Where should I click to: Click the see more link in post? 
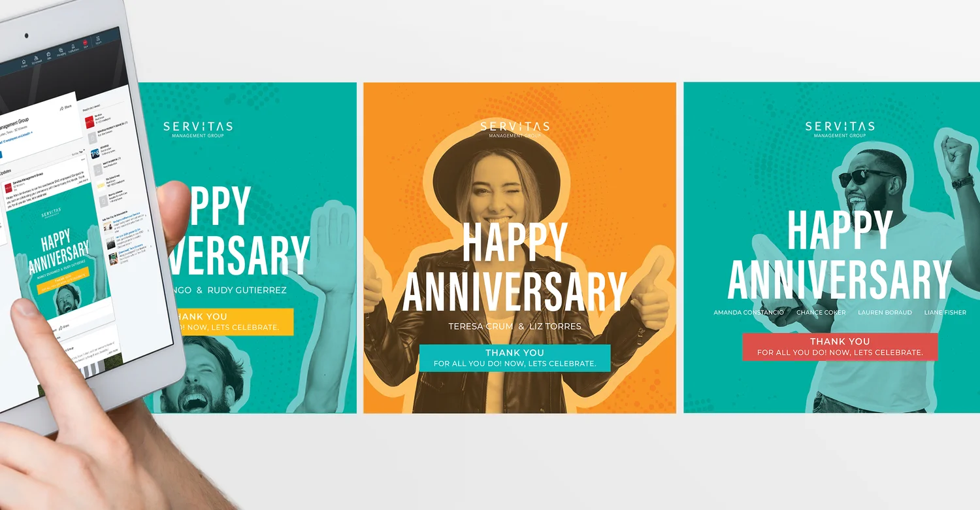(x=82, y=182)
